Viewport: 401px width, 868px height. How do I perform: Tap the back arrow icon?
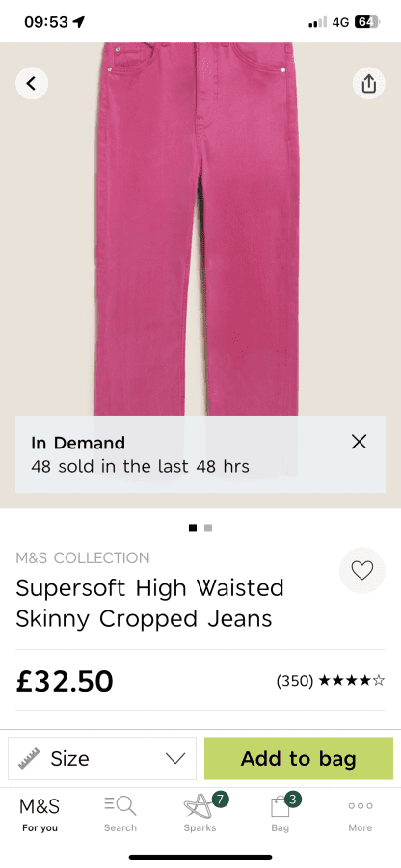32,84
